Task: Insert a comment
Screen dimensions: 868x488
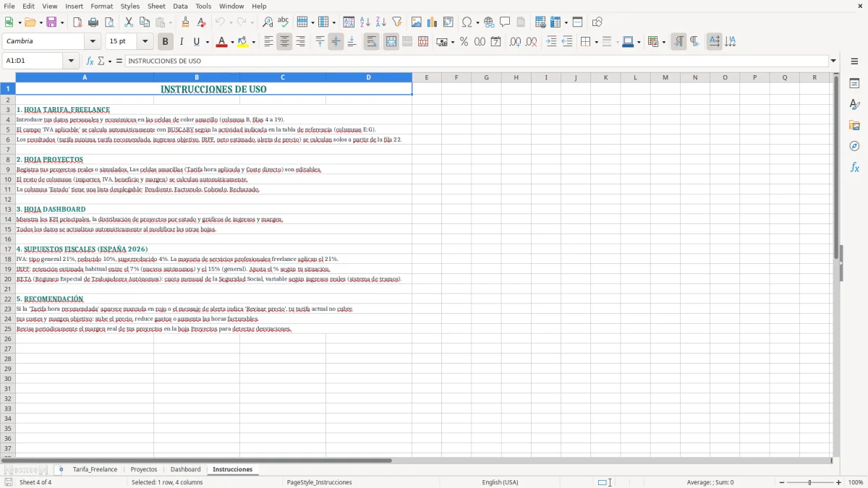Action: pyautogui.click(x=505, y=22)
